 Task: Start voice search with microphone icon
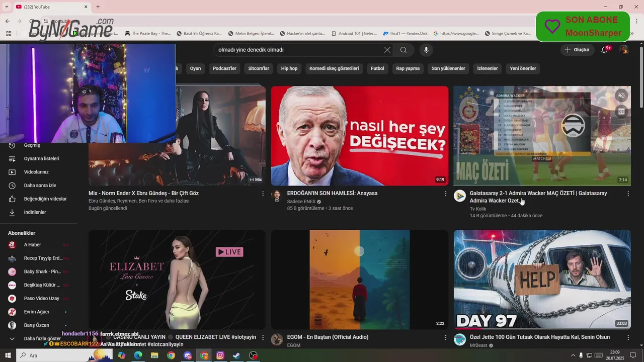point(426,50)
